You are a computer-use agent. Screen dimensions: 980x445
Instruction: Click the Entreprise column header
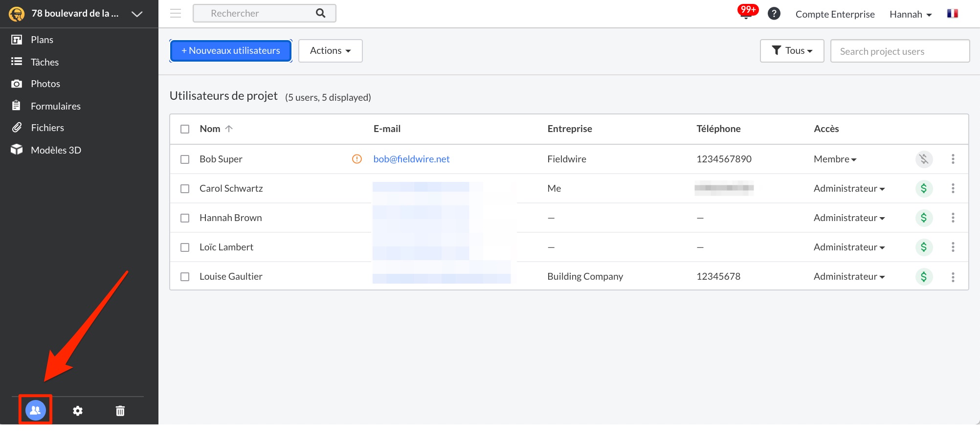pos(570,129)
